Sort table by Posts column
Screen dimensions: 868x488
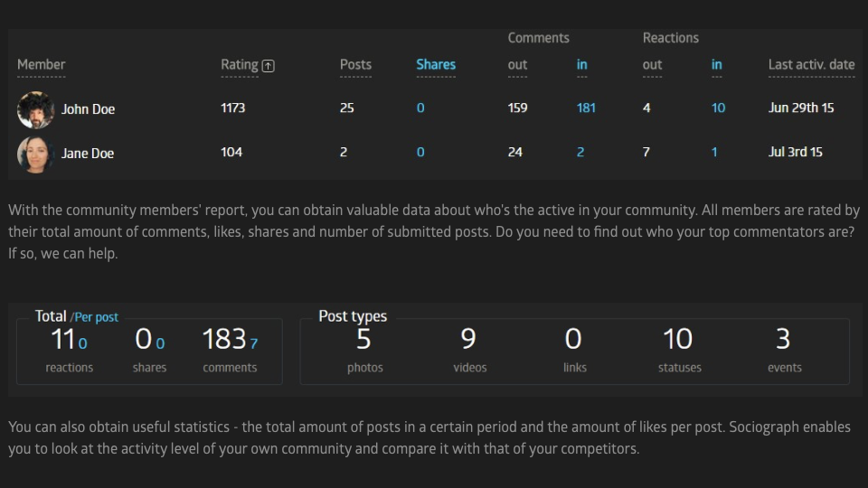(x=355, y=65)
